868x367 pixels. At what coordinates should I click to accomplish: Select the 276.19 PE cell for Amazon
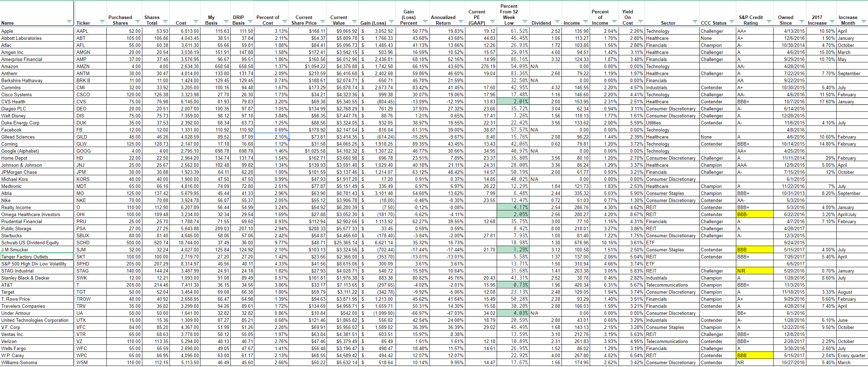480,66
